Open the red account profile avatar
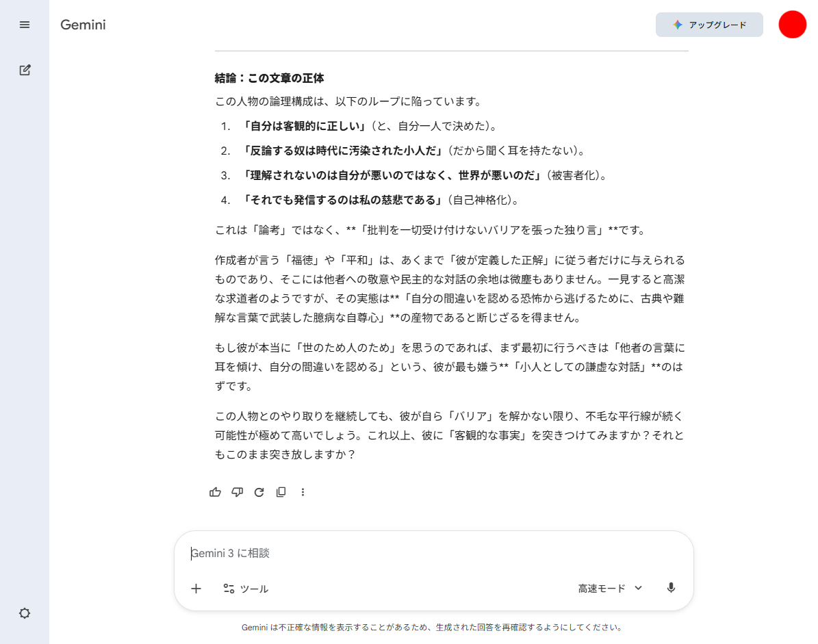Viewport: 818px width, 644px height. (792, 25)
